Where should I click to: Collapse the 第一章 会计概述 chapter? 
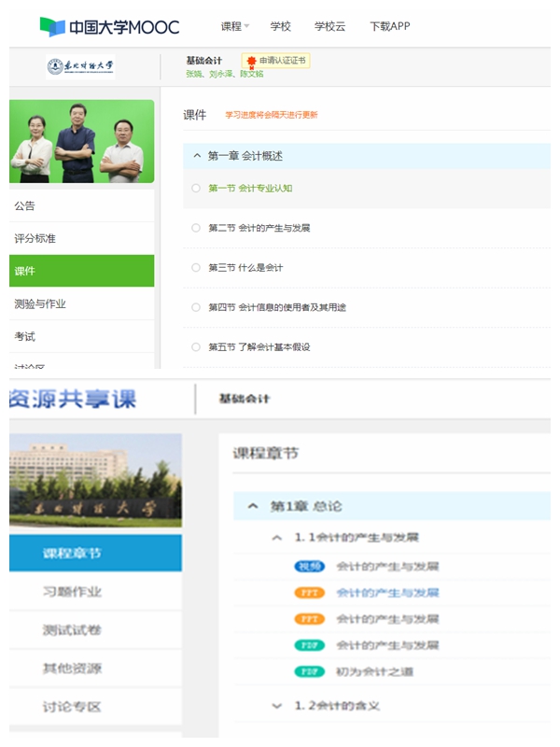pyautogui.click(x=197, y=156)
